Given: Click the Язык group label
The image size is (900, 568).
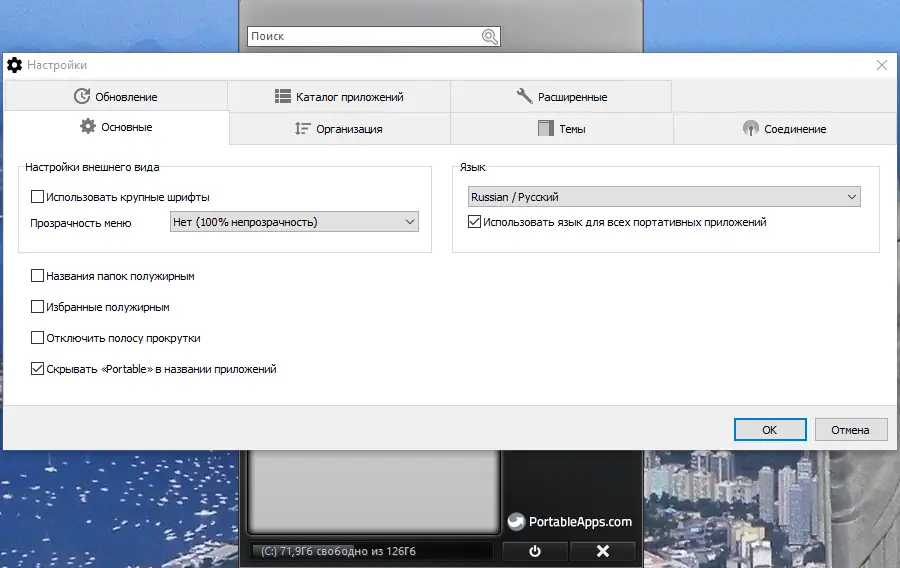Looking at the screenshot, I should point(472,167).
